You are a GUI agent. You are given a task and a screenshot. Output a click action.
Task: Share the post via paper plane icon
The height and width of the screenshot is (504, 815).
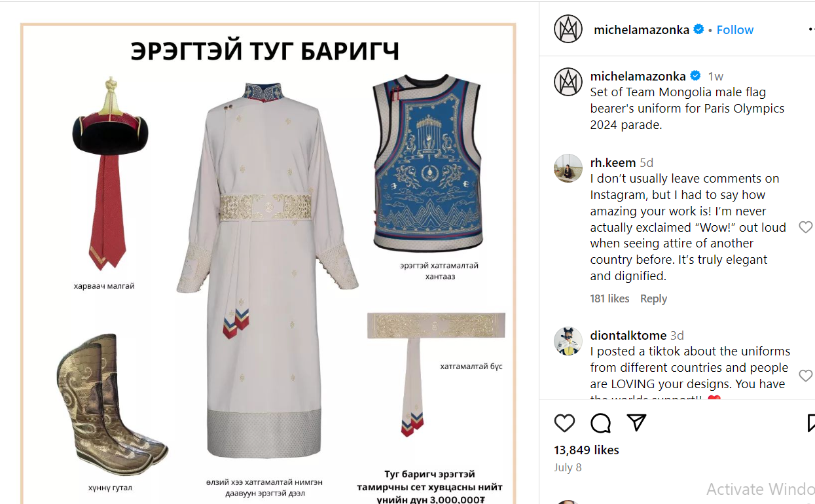point(636,423)
